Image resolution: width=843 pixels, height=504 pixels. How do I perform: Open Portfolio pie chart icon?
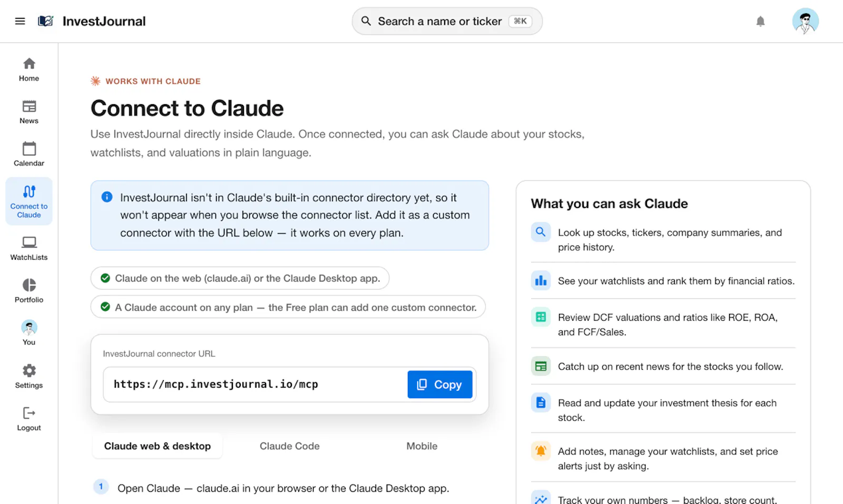(x=29, y=285)
